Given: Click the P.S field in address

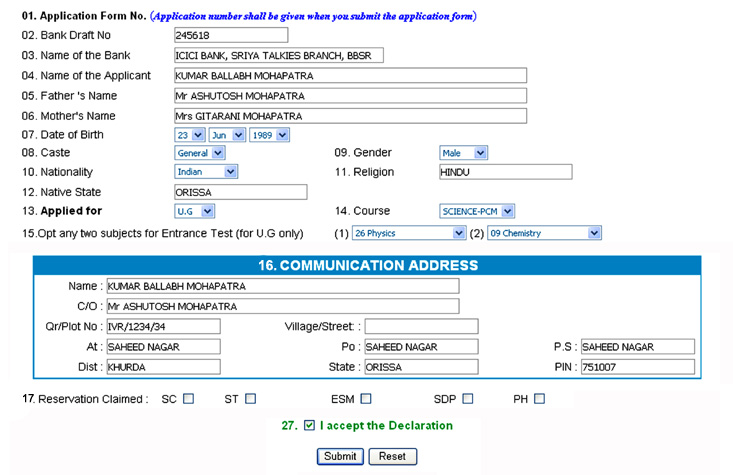Looking at the screenshot, I should click(x=638, y=346).
